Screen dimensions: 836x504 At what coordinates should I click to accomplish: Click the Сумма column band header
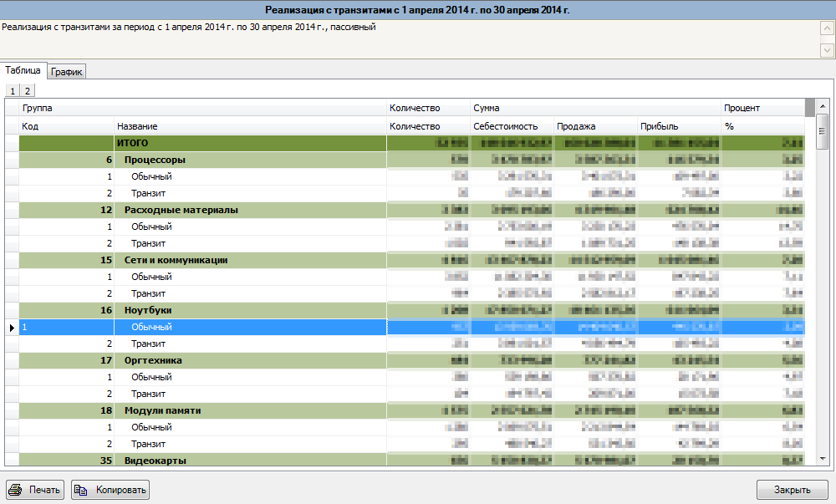click(x=596, y=108)
